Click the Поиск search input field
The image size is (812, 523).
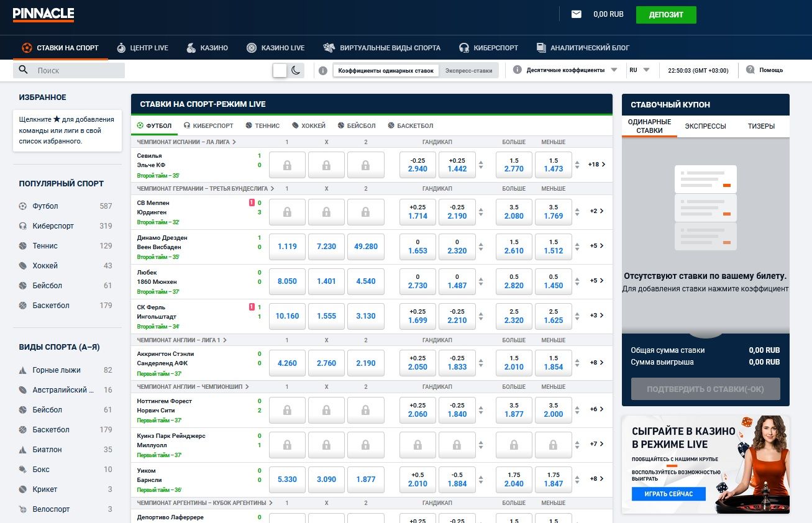[x=78, y=71]
